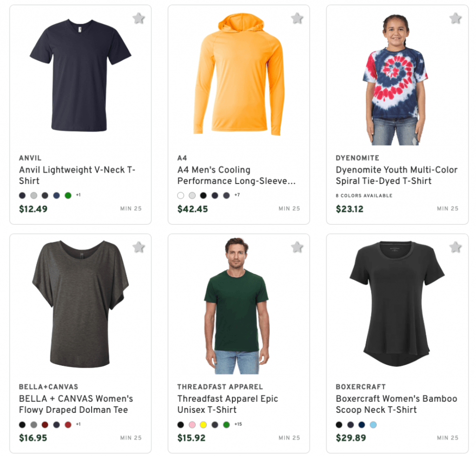Star the Threadfast Apparel Epic Unisex T-Shirt

297,247
